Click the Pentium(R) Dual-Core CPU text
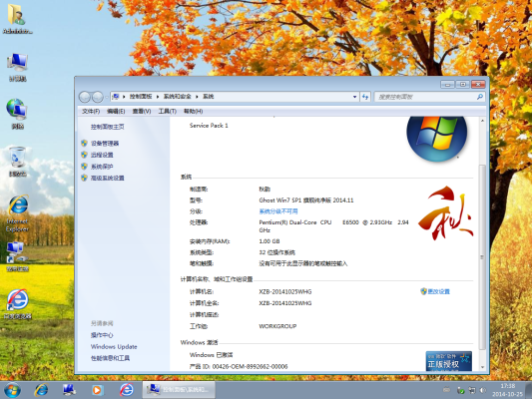This screenshot has width=532, height=399. point(295,222)
